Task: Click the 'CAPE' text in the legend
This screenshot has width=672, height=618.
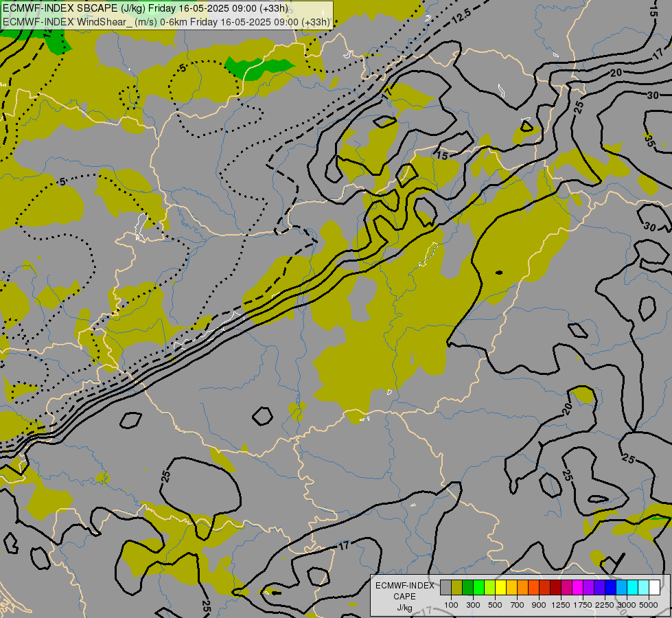Action: coord(404,597)
